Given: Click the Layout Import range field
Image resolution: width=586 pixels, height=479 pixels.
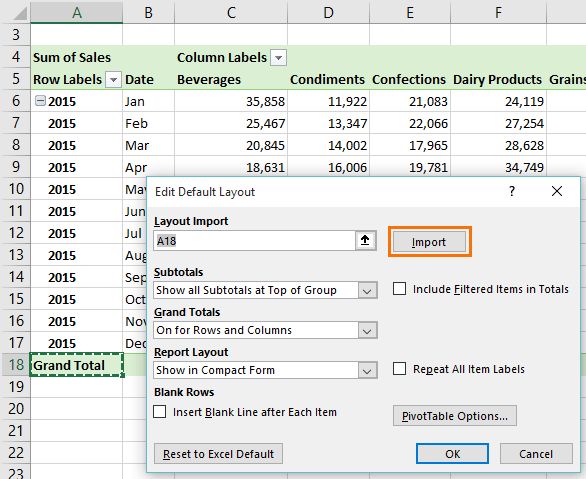Looking at the screenshot, I should (x=254, y=241).
